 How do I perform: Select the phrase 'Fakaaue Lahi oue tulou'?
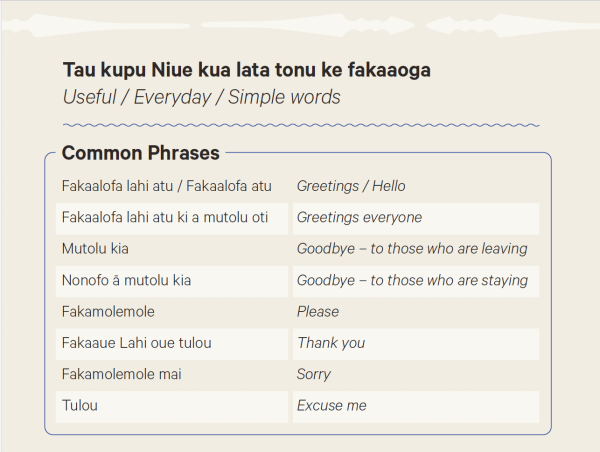coord(137,343)
